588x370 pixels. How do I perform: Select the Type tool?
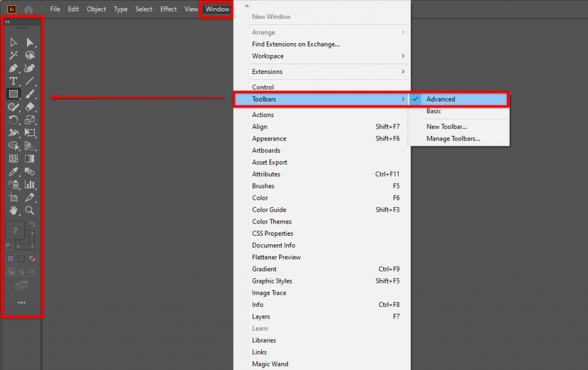click(x=14, y=81)
